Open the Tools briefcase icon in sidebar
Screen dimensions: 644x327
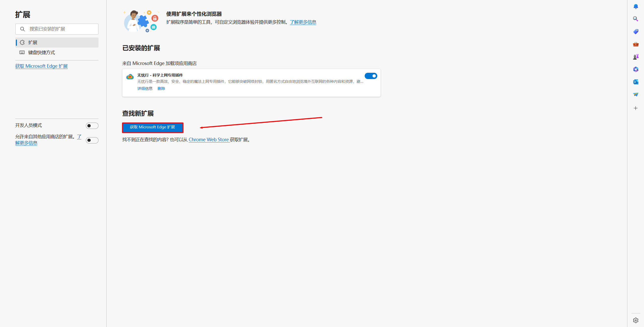[x=635, y=44]
